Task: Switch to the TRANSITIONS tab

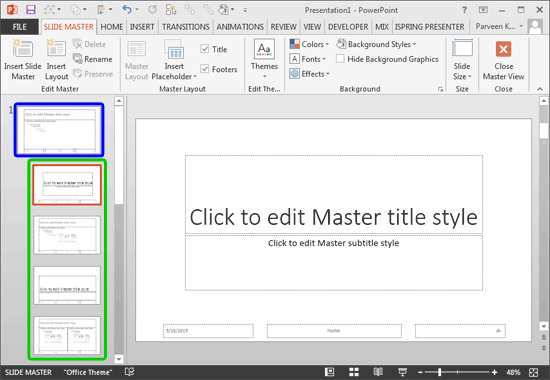Action: 186,27
